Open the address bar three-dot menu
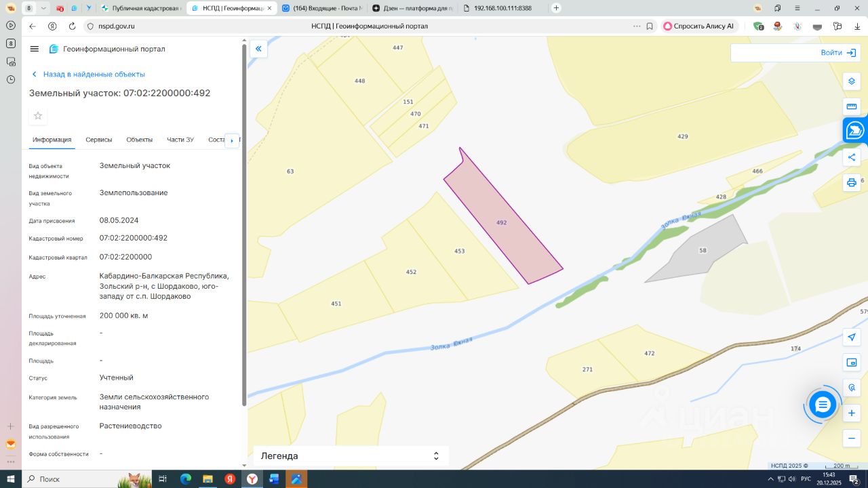The image size is (868, 488). pos(636,26)
